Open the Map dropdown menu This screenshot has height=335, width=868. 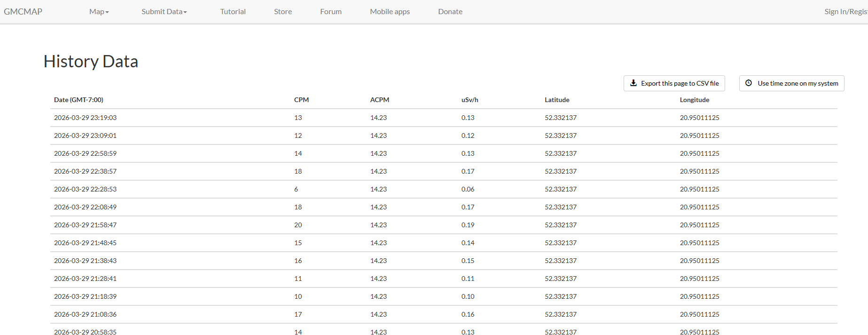click(x=99, y=12)
